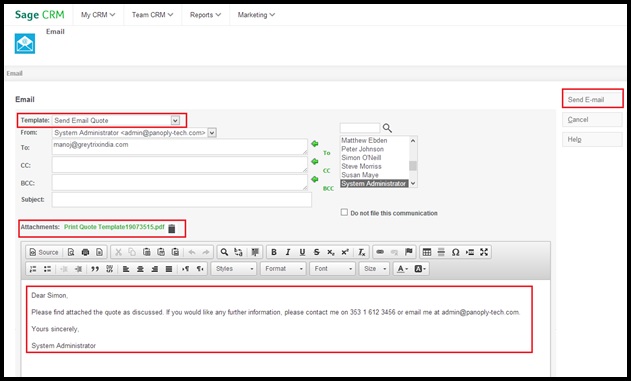
Task: Toggle Superscript formatting
Action: pyautogui.click(x=345, y=252)
